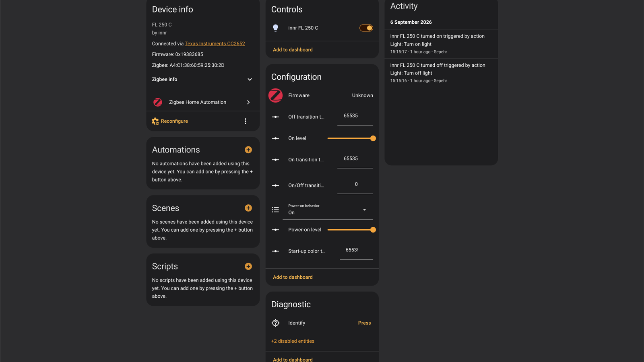The width and height of the screenshot is (644, 362).
Task: Click the innr FL 250 C entity name
Action: 303,28
